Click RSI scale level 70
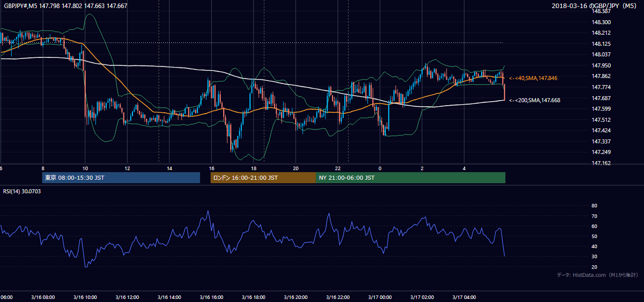 point(594,216)
